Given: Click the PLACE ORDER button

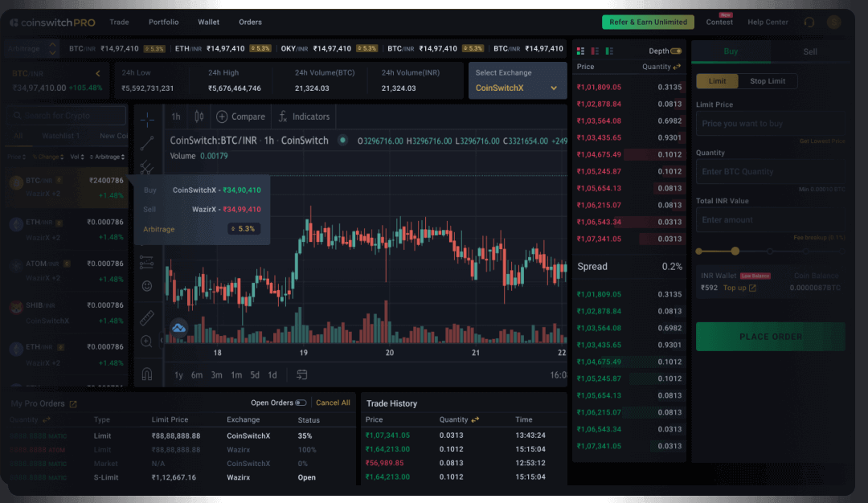Looking at the screenshot, I should click(x=770, y=337).
